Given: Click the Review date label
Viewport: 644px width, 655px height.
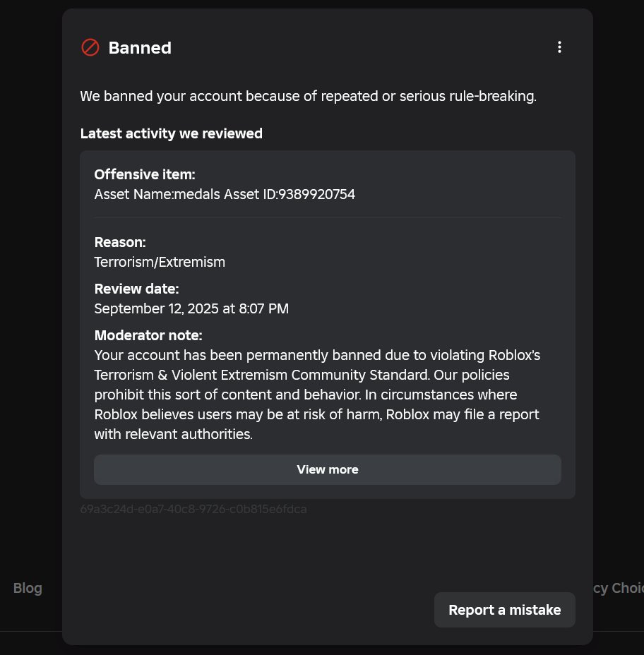Looking at the screenshot, I should [x=136, y=289].
